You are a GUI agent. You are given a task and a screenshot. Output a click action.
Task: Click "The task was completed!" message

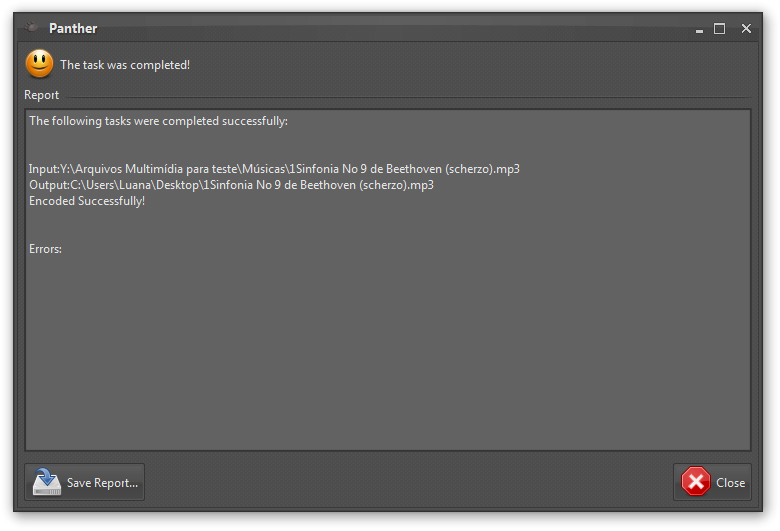coord(125,65)
